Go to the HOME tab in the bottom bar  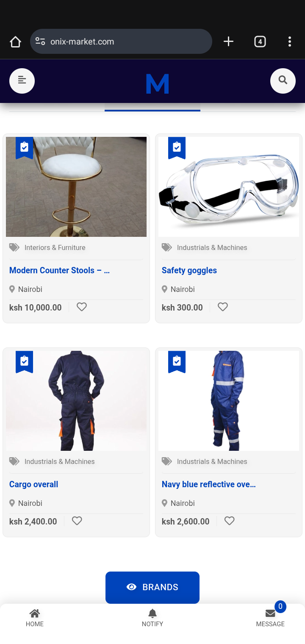[35, 618]
